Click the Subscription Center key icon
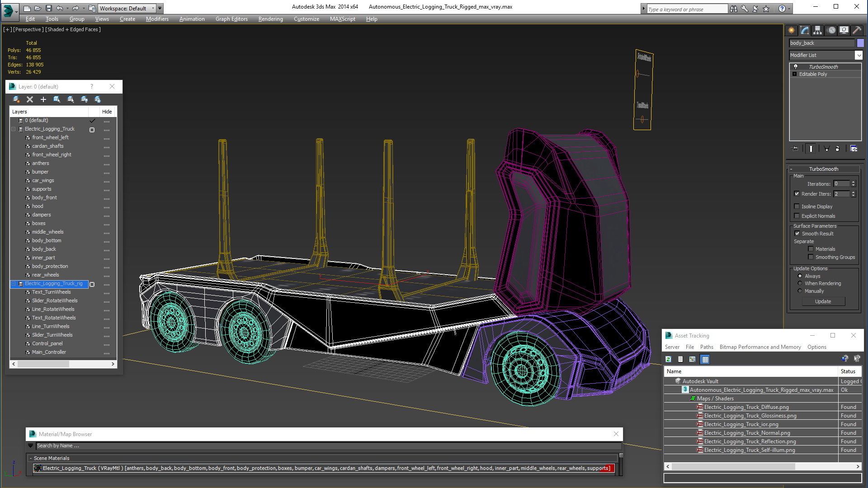Screen dimensions: 868x488 [745, 9]
